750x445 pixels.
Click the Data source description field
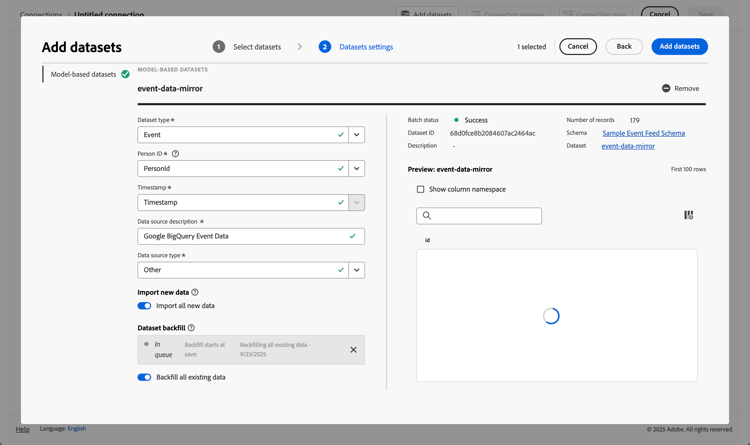[x=242, y=236]
